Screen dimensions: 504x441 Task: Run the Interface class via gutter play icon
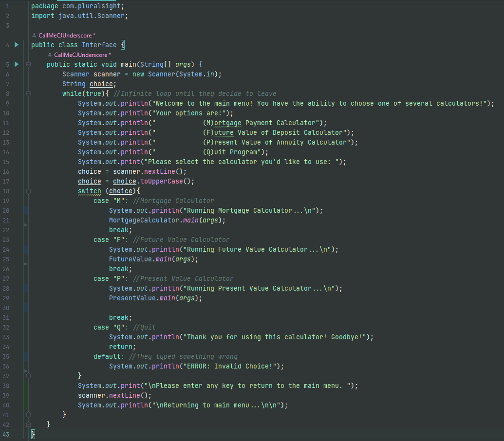point(16,44)
